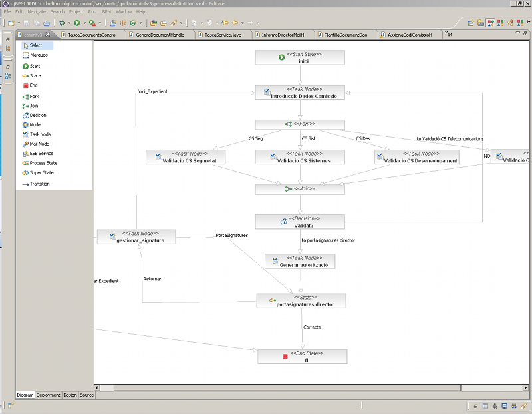Select the ESB Service palette tool

(x=41, y=154)
